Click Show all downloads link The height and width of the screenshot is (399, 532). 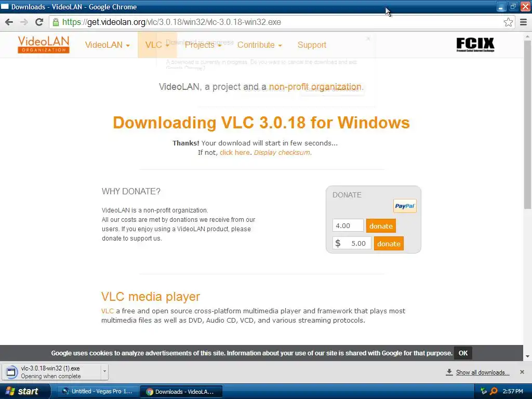483,373
